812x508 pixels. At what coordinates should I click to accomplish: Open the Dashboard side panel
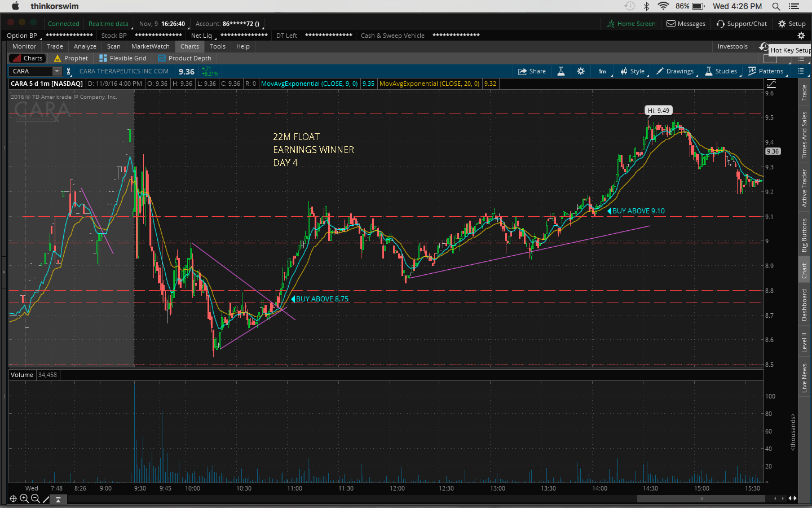pyautogui.click(x=804, y=305)
